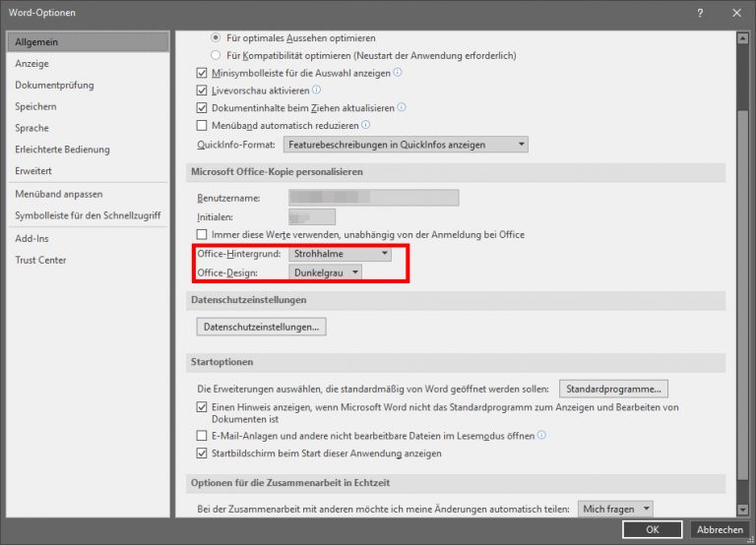Click the Datenschutzeinstellungen... button
Viewport: 756px width, 545px height.
(261, 327)
